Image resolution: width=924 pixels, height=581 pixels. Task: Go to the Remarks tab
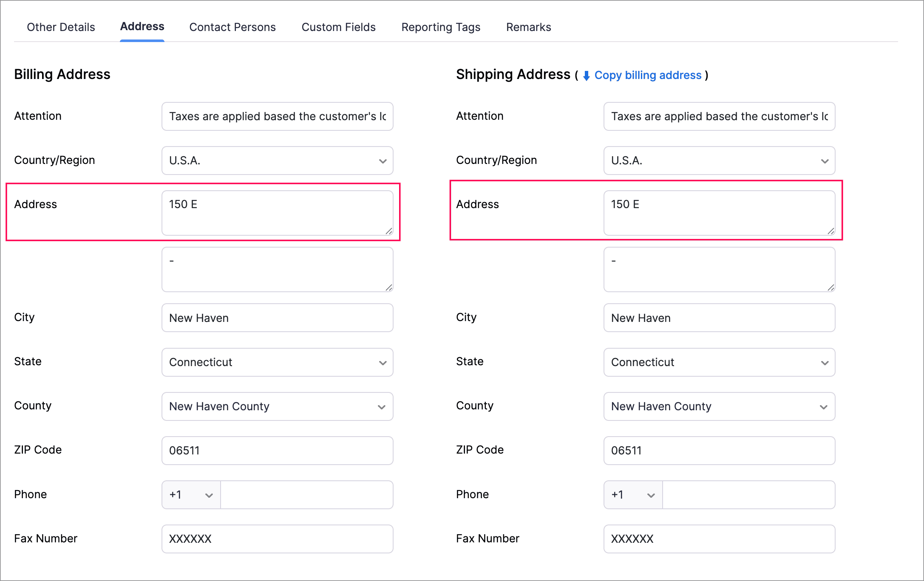(x=528, y=27)
